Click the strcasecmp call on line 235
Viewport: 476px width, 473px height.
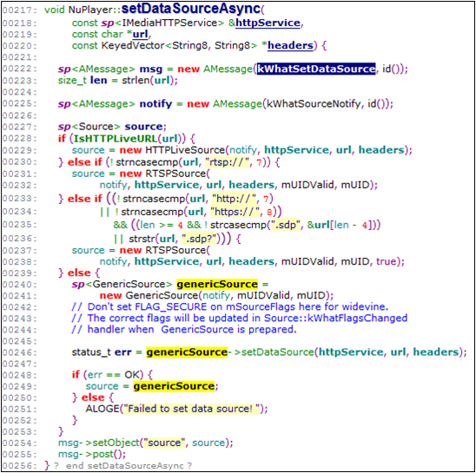pyautogui.click(x=238, y=225)
